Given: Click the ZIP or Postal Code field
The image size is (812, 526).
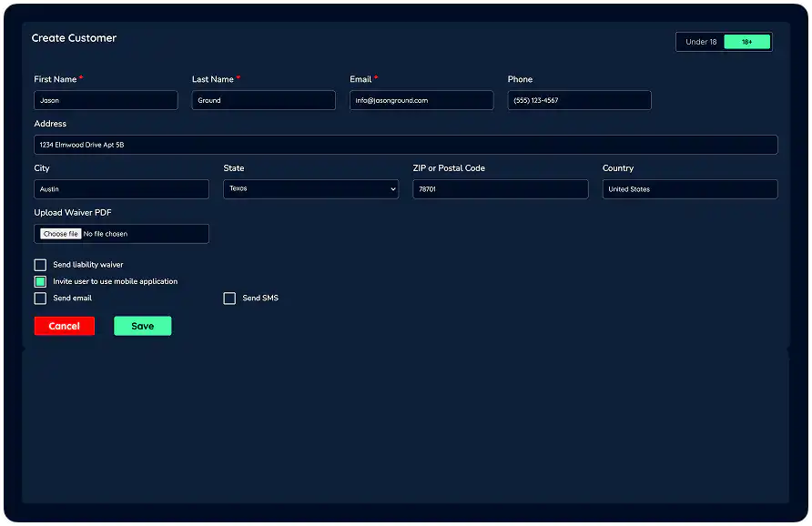Looking at the screenshot, I should tap(500, 189).
